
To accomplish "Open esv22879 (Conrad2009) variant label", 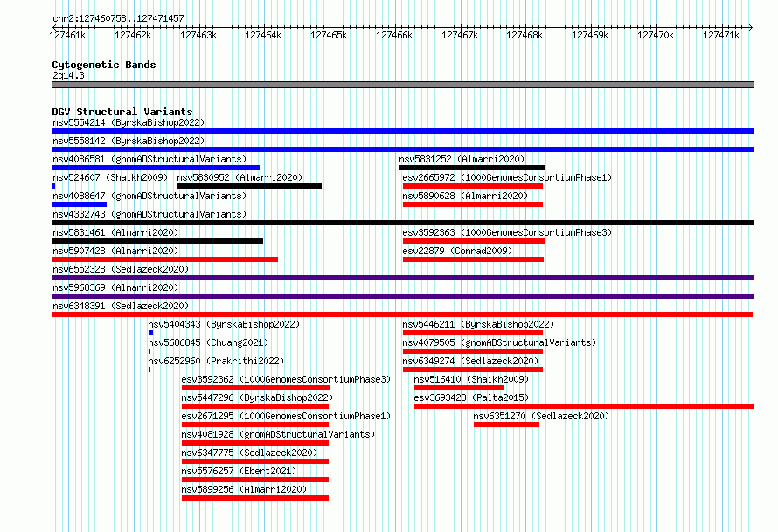I will (x=457, y=251).
